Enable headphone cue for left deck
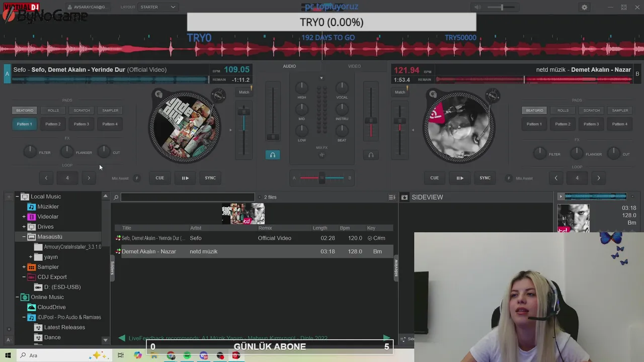 click(x=273, y=155)
